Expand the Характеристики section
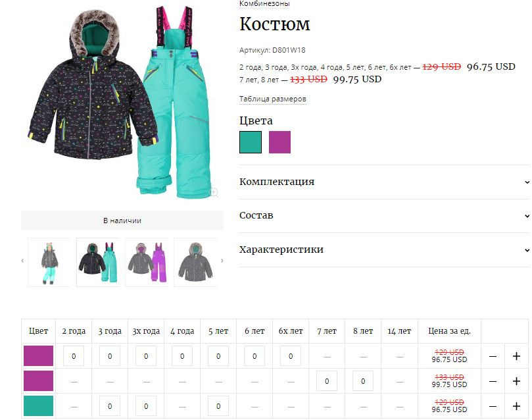This screenshot has width=532, height=420. click(385, 249)
